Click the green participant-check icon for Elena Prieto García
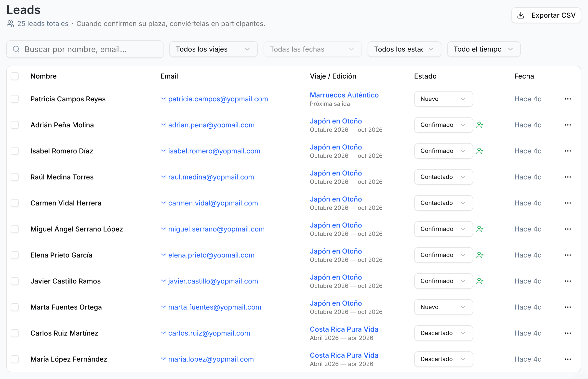 coord(481,255)
